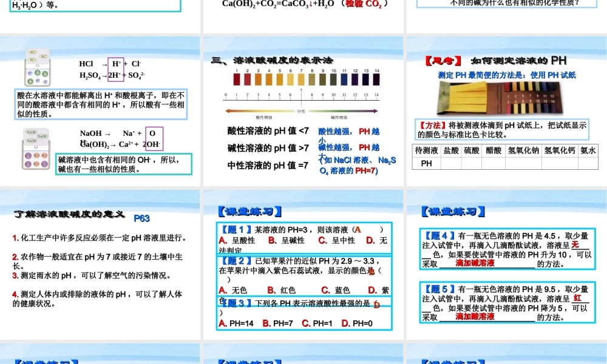Click the HCl beaker illustration
607x364 pixels.
pos(37,67)
